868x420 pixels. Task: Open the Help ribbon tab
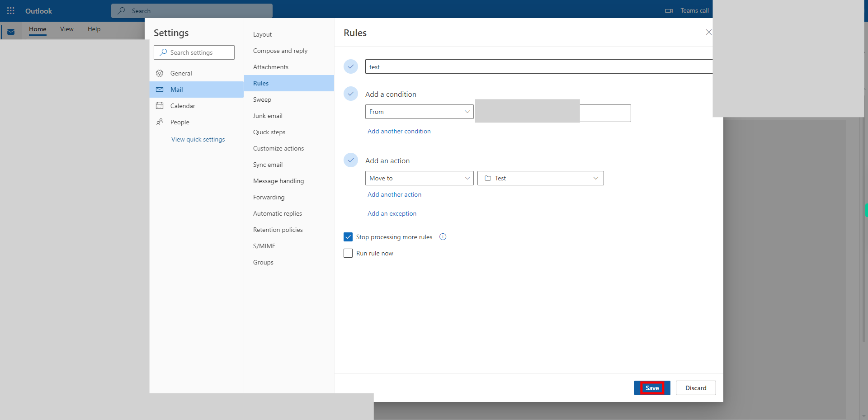(94, 29)
